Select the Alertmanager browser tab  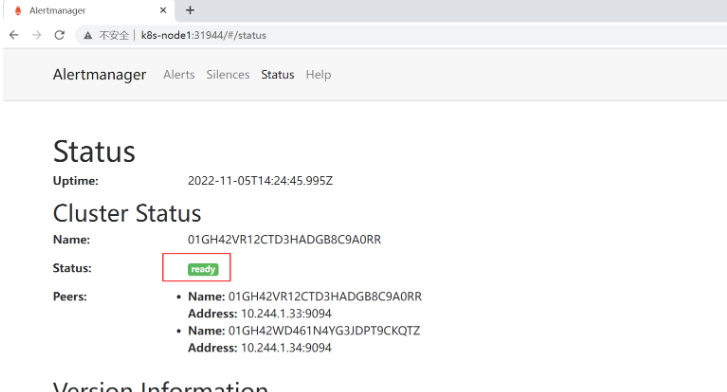pyautogui.click(x=89, y=10)
